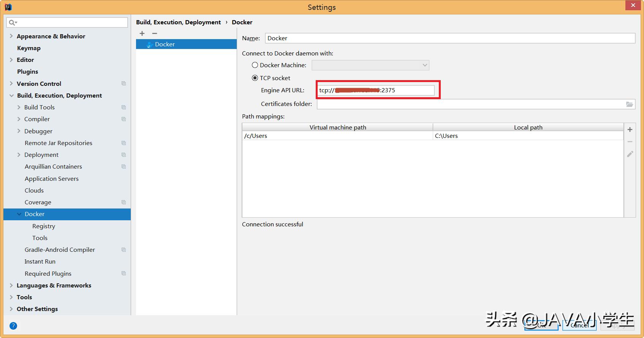The height and width of the screenshot is (338, 644).
Task: Open certificates folder browse icon
Action: coord(630,104)
